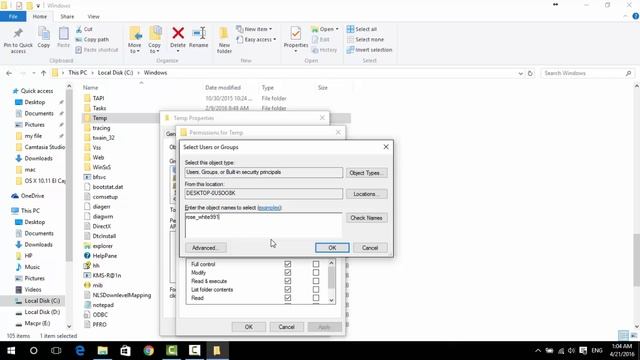Open the examples link
This screenshot has height=360, width=640.
[x=269, y=208]
